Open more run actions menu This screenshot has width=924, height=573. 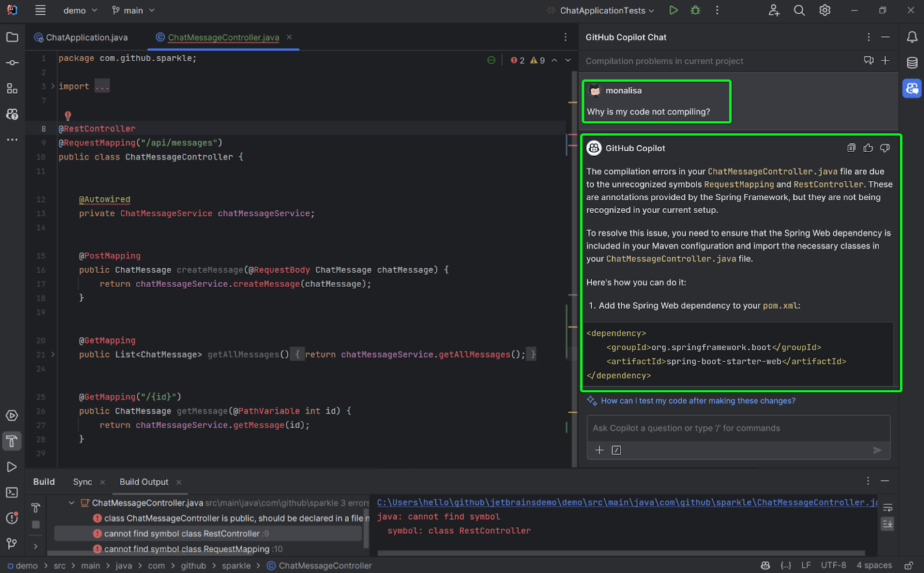click(x=717, y=10)
